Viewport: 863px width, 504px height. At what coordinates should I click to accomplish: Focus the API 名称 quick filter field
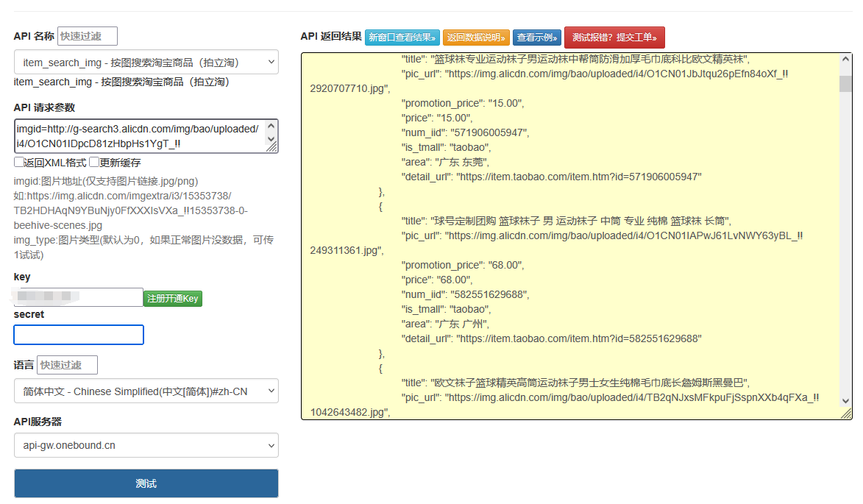pos(87,36)
